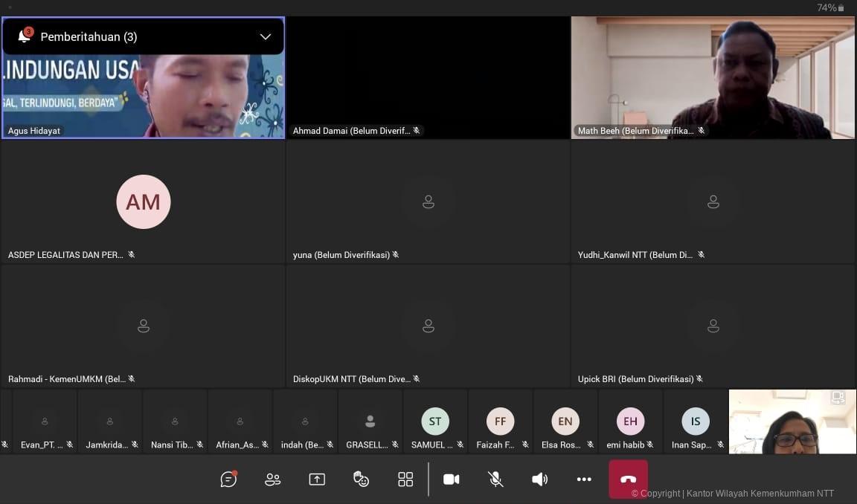Viewport: 857px width, 504px height.
Task: Click the self-view camera switch icon
Action: click(838, 398)
